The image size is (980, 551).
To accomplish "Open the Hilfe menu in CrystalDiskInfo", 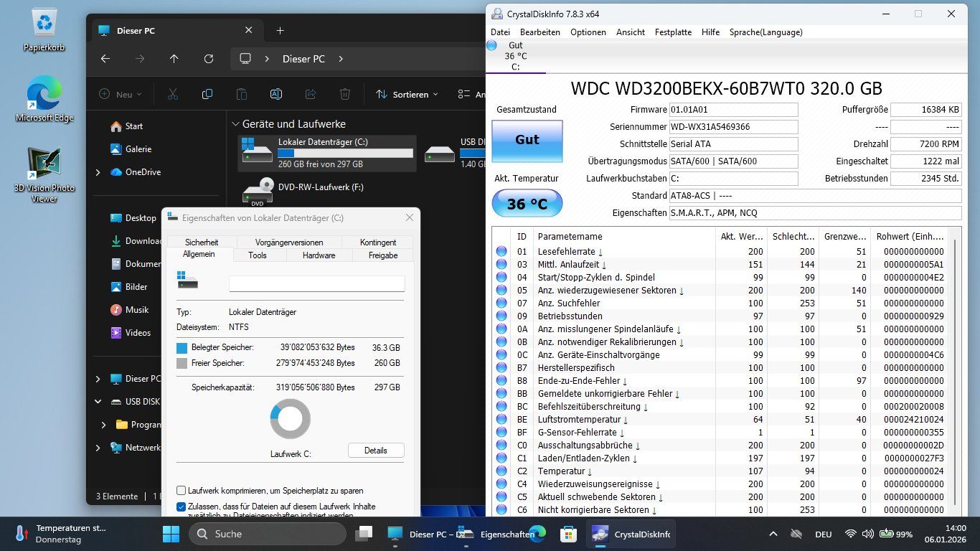I will point(710,32).
